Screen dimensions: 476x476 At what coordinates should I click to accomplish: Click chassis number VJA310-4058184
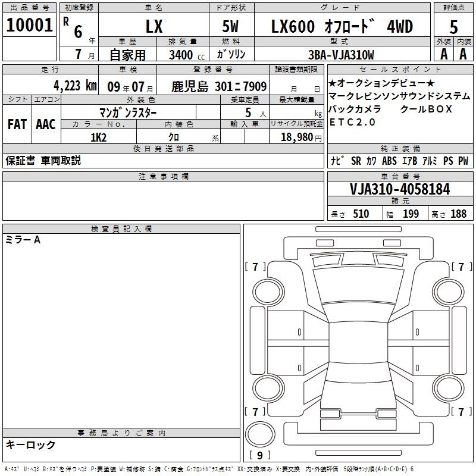399,190
